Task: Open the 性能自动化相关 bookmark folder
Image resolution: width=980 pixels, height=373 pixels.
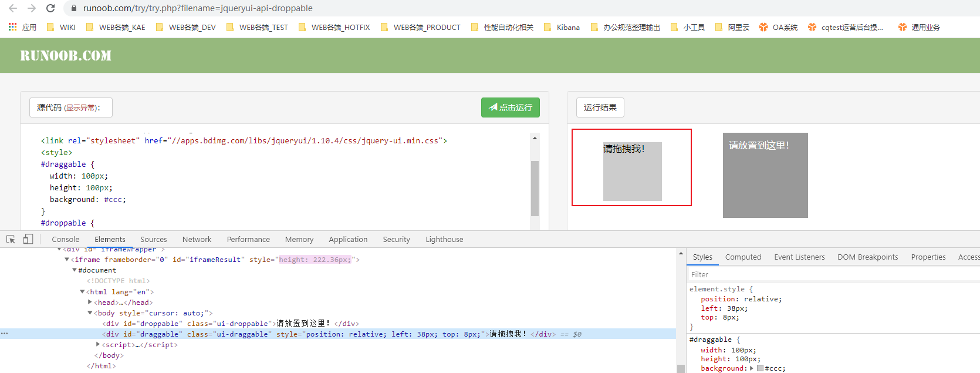Action: pyautogui.click(x=502, y=27)
